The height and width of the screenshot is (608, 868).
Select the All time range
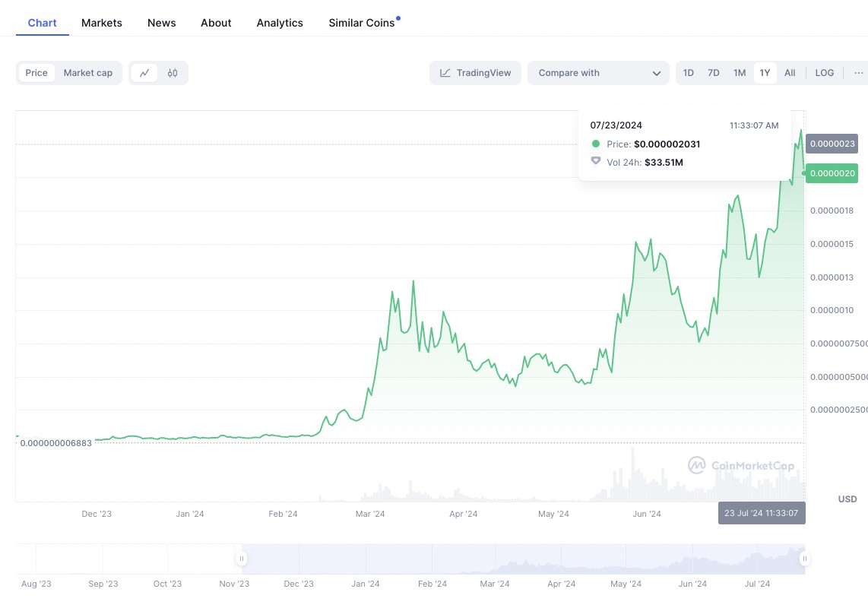(x=790, y=72)
